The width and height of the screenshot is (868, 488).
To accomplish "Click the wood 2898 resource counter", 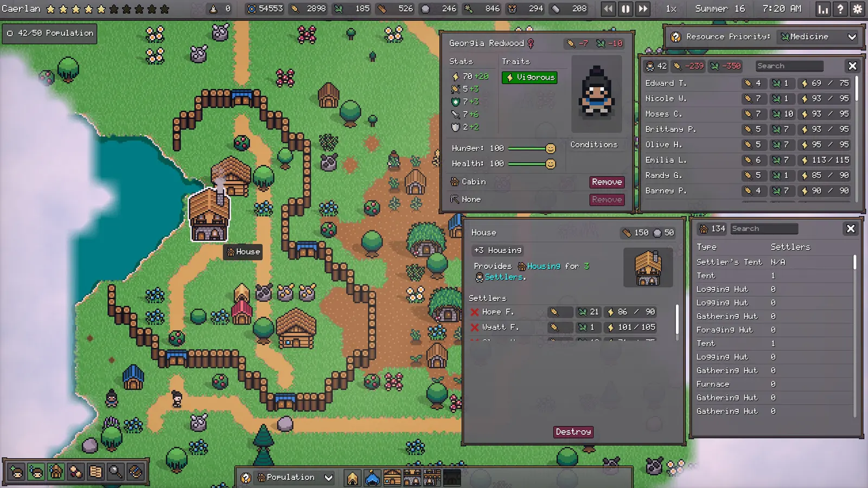I will [309, 9].
